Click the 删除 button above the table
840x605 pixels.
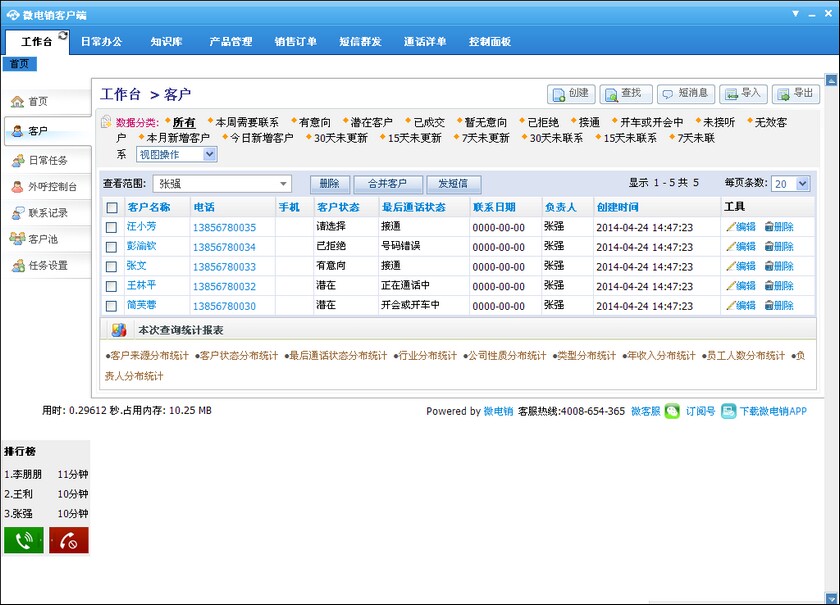(x=330, y=184)
